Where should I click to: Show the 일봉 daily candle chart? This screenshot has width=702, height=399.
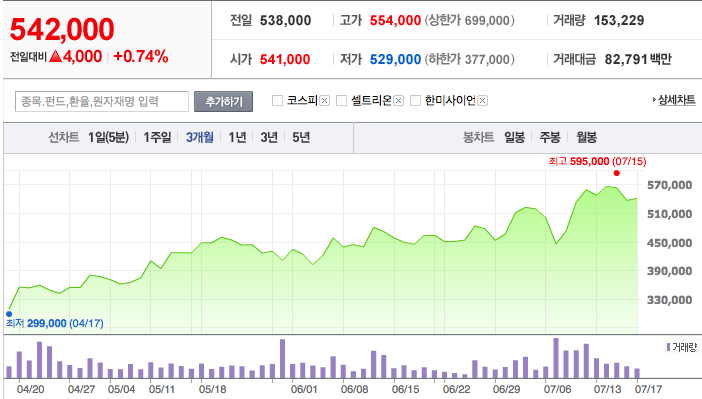tap(514, 137)
